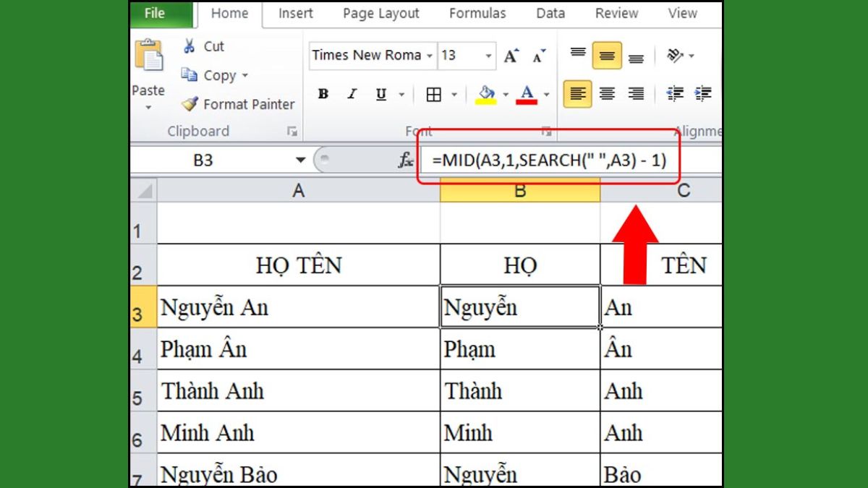Expand the borders dropdown arrow
868x488 pixels.
coord(454,94)
